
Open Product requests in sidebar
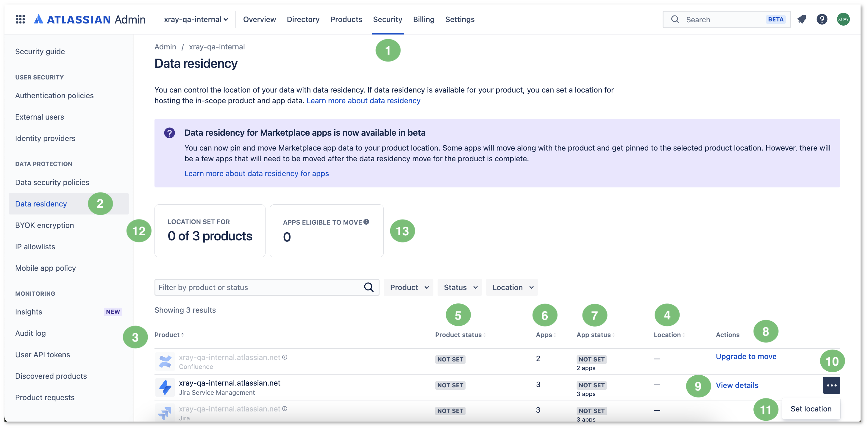coord(69,398)
